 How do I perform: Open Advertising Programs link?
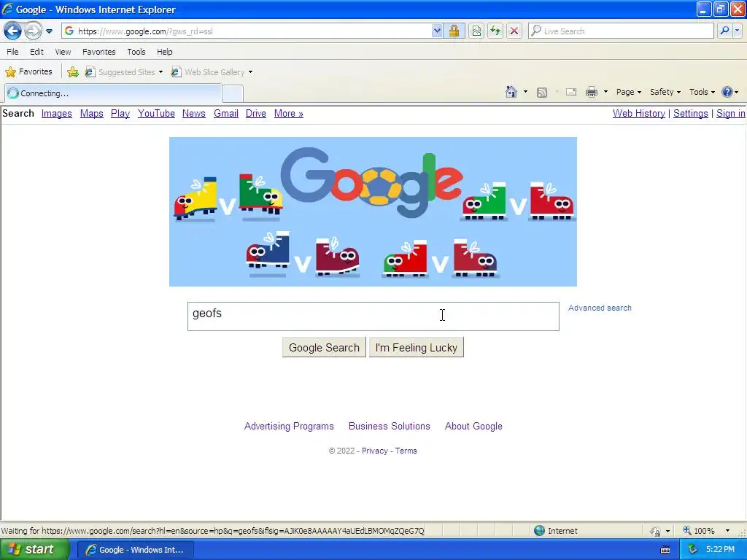click(x=289, y=426)
